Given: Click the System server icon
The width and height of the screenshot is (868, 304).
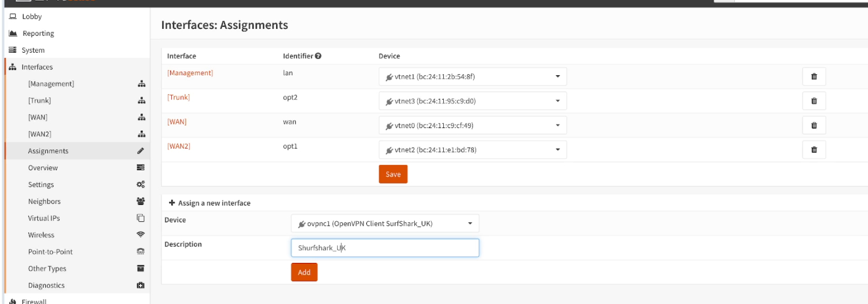Looking at the screenshot, I should coord(13,50).
